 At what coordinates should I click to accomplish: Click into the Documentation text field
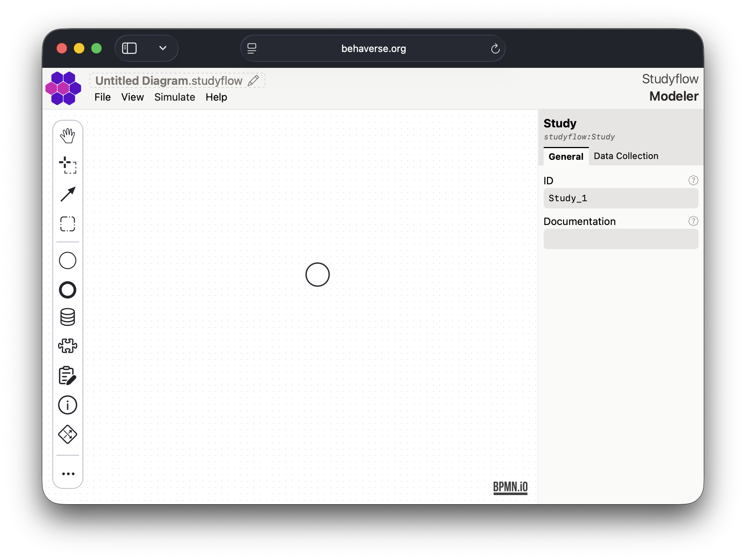coord(621,239)
